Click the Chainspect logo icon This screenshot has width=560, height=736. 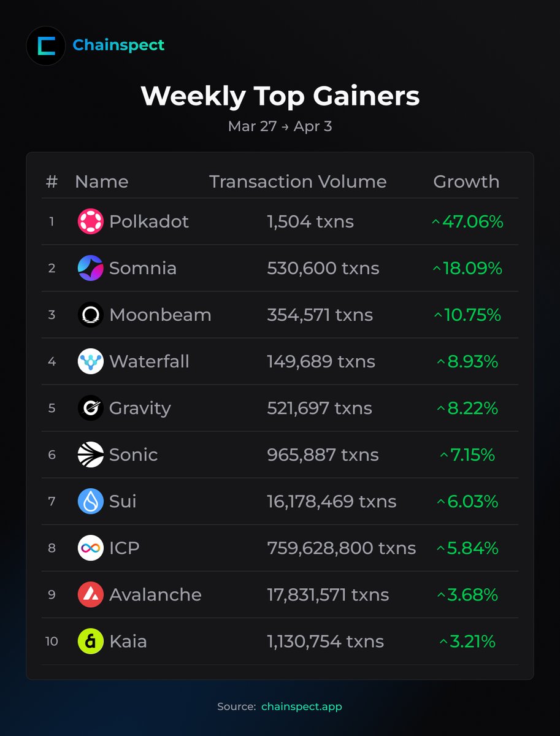pyautogui.click(x=46, y=46)
